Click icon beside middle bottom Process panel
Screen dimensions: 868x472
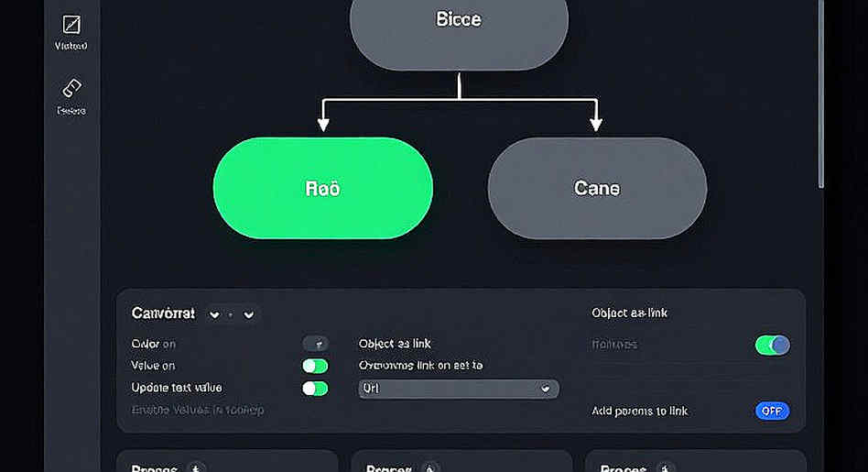pyautogui.click(x=429, y=468)
